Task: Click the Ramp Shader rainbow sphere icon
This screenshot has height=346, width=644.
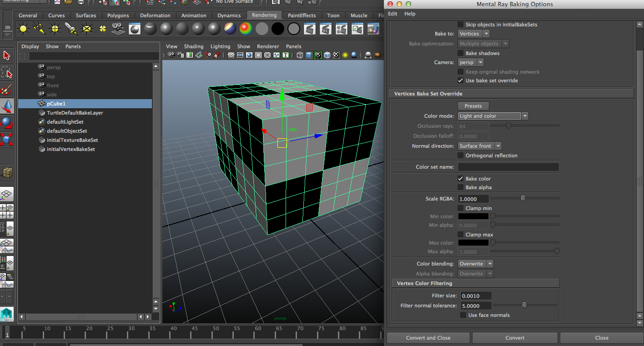Action: click(246, 29)
